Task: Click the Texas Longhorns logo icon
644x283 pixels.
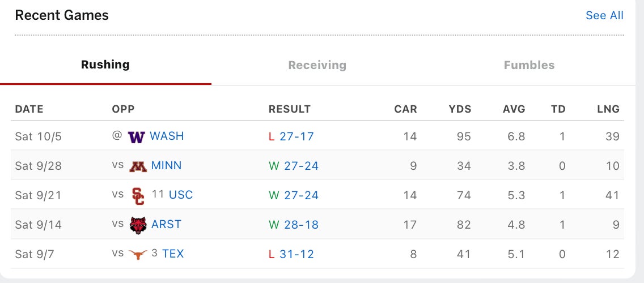Action: pyautogui.click(x=138, y=254)
